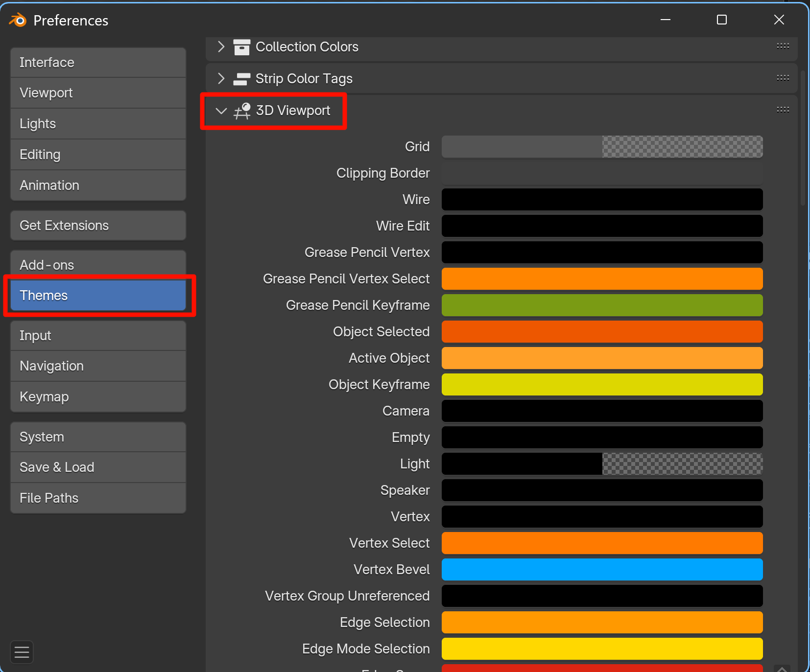The width and height of the screenshot is (810, 672).
Task: Open Get Extensions section
Action: pyautogui.click(x=98, y=226)
